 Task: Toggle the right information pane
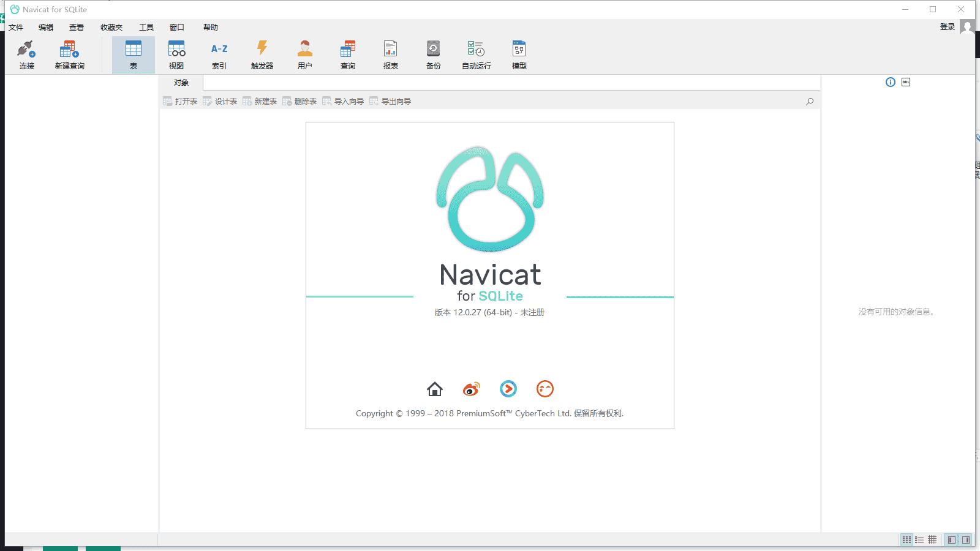click(x=966, y=539)
